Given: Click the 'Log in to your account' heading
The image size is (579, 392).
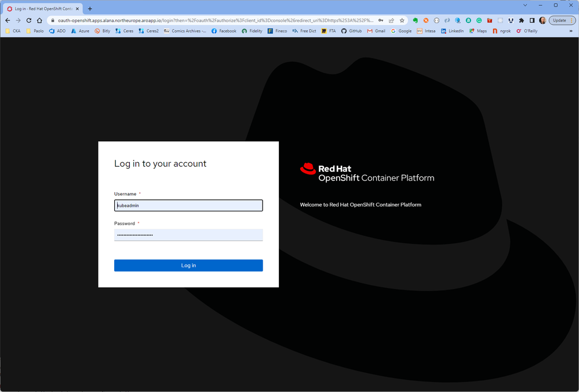Looking at the screenshot, I should (161, 164).
